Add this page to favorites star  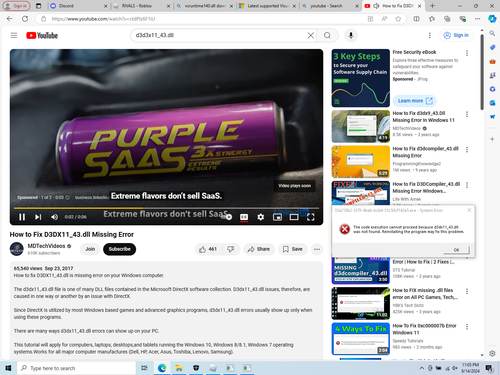(x=398, y=19)
